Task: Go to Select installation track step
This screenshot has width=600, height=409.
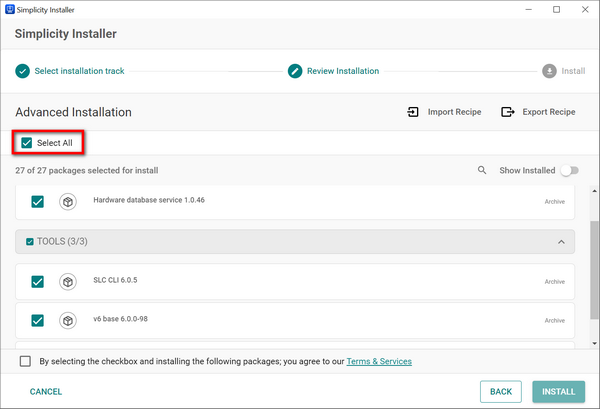Action: (x=79, y=71)
